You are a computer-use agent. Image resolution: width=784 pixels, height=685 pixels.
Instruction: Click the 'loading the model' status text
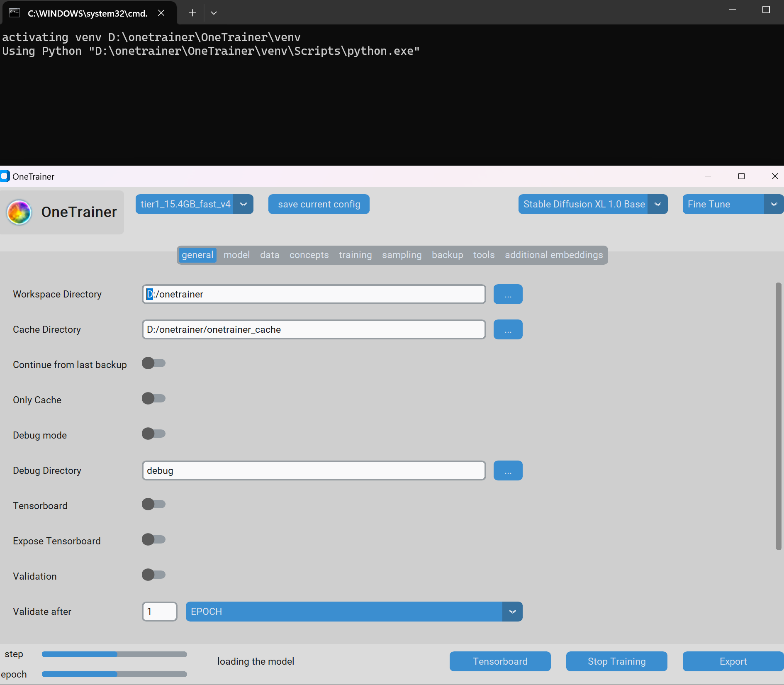point(256,661)
